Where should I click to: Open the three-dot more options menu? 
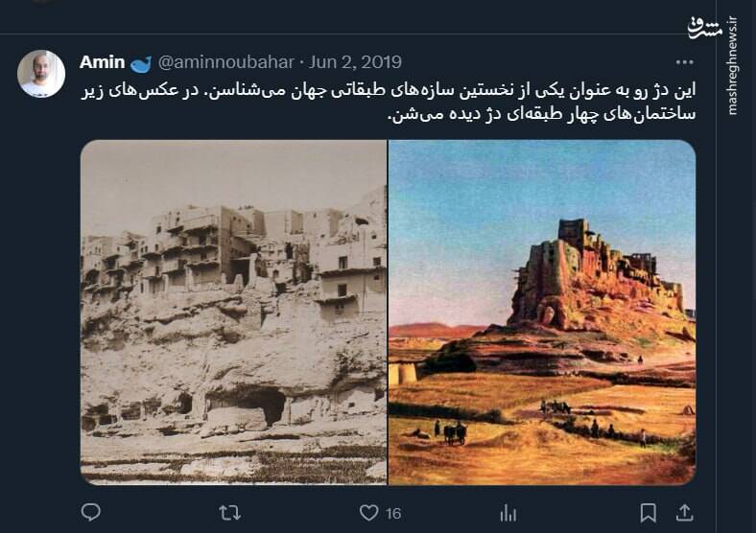pyautogui.click(x=685, y=62)
